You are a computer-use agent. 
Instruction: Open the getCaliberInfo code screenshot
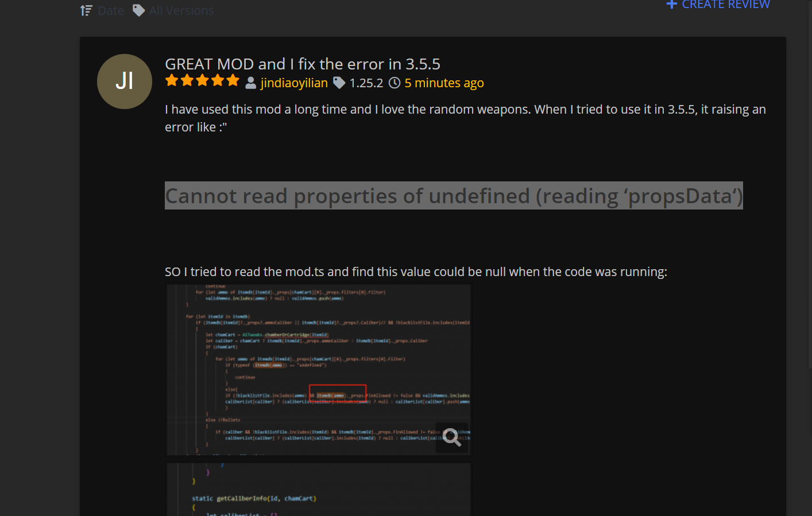(318, 490)
